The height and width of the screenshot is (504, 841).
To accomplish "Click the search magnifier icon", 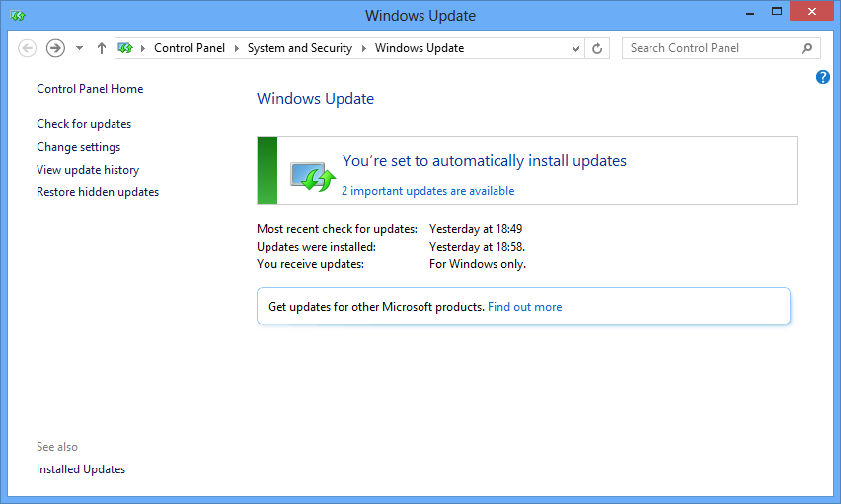I will pos(806,48).
